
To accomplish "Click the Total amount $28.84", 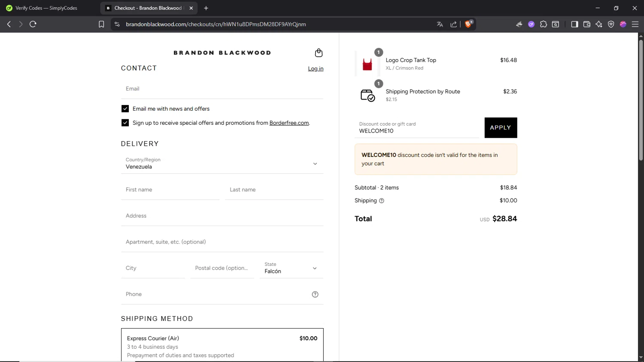I will pyautogui.click(x=504, y=219).
